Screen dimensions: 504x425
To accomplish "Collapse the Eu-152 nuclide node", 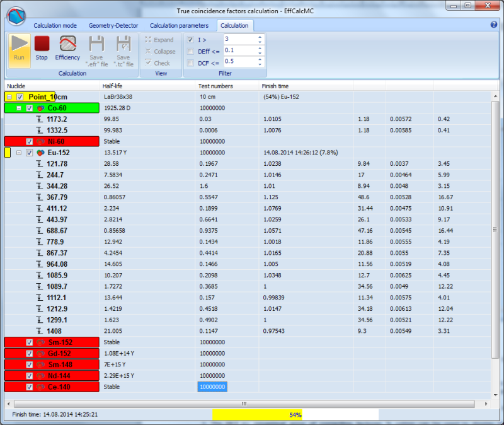I will pos(19,153).
